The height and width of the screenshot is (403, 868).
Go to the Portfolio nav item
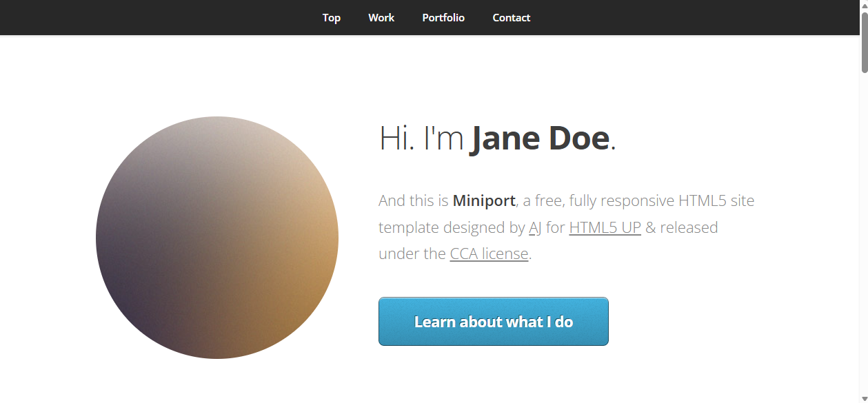443,18
